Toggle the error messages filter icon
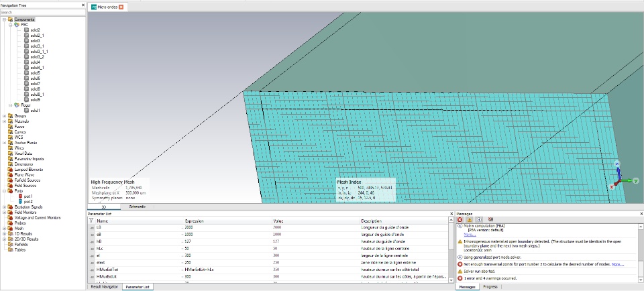The image size is (644, 291). [460, 219]
